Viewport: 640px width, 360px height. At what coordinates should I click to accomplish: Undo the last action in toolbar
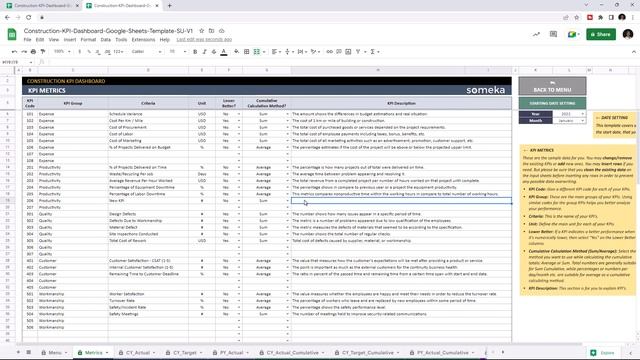point(15,52)
